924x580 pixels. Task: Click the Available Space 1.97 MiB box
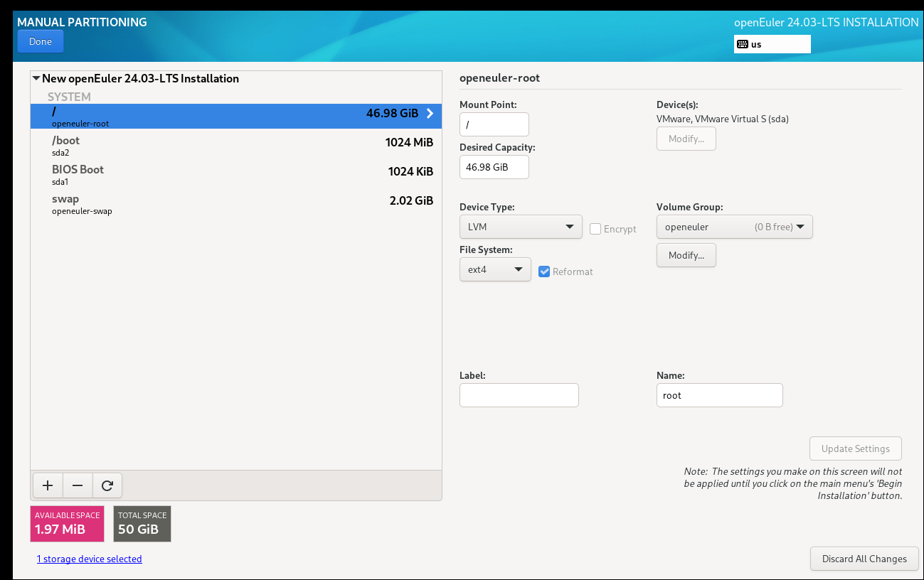tap(67, 524)
